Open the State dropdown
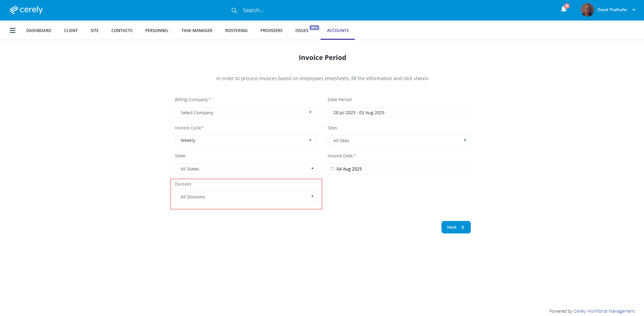This screenshot has height=316, width=644. click(246, 169)
